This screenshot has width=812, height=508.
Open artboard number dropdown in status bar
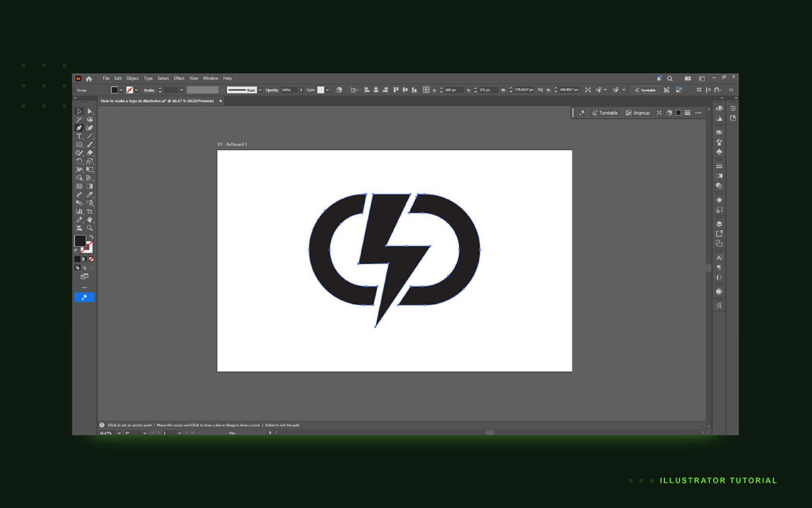pyautogui.click(x=179, y=432)
